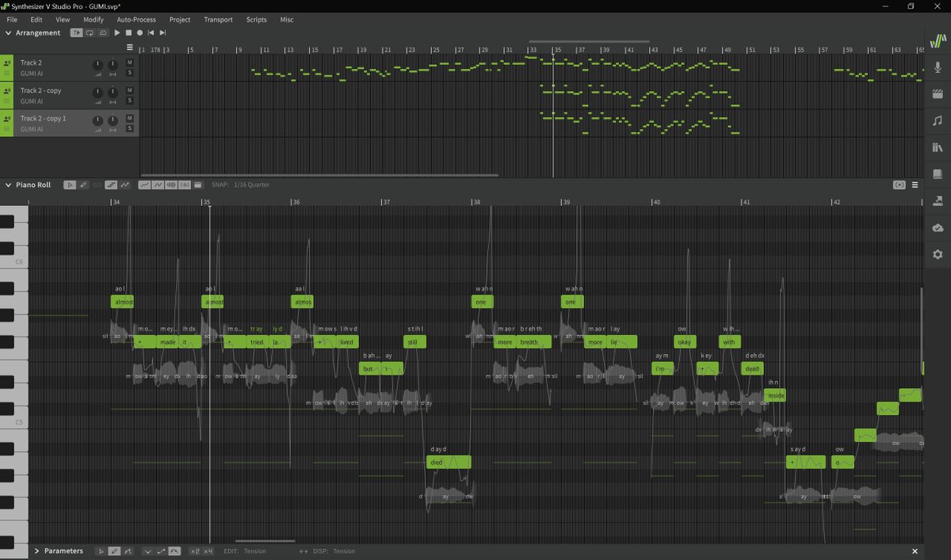This screenshot has height=560, width=951.
Task: Open the Transport menu
Action: pyautogui.click(x=218, y=19)
